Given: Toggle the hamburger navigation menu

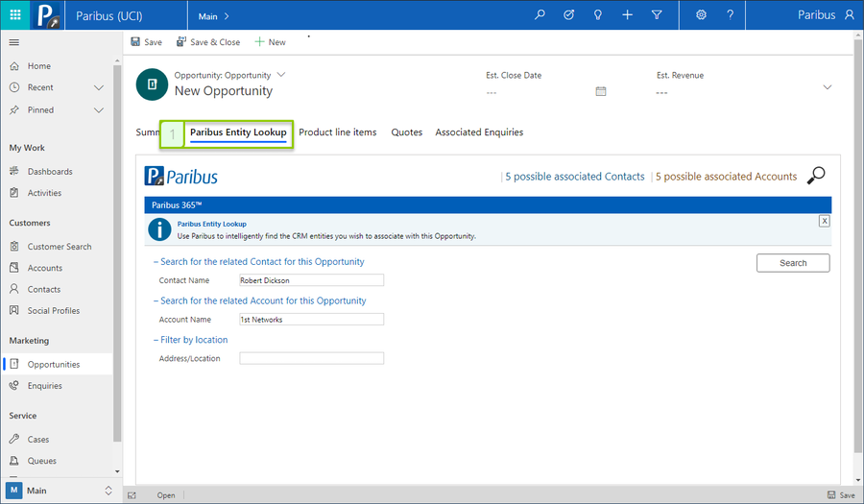Looking at the screenshot, I should [x=14, y=42].
